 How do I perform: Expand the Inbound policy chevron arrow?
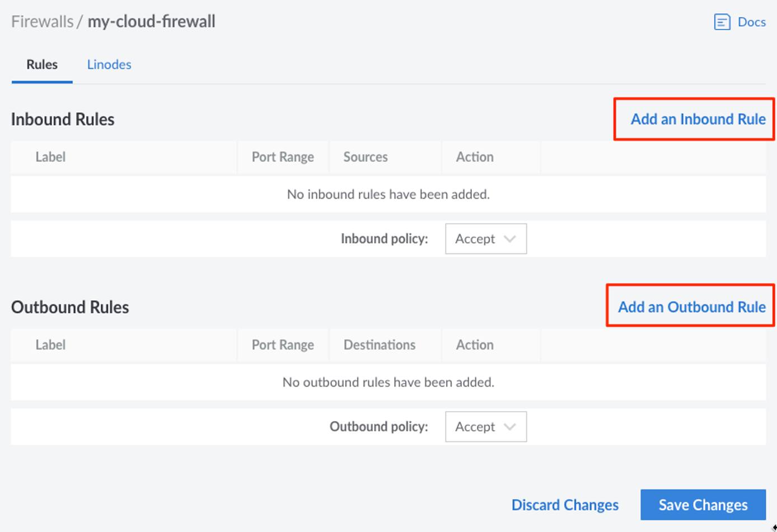pos(510,239)
